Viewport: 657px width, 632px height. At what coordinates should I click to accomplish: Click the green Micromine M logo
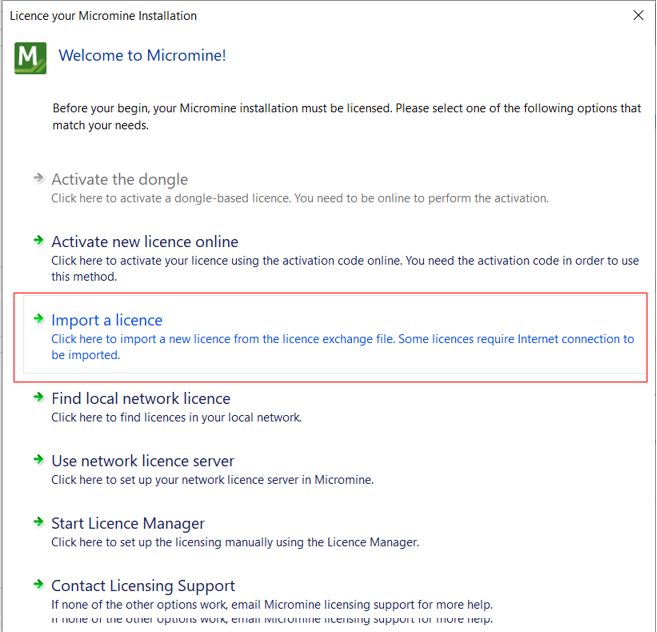pos(30,58)
